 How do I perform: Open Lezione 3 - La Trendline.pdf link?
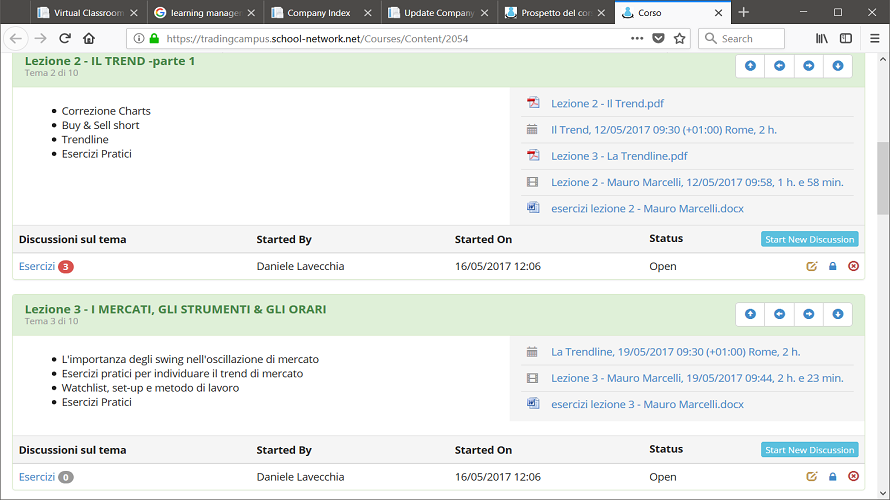(619, 156)
